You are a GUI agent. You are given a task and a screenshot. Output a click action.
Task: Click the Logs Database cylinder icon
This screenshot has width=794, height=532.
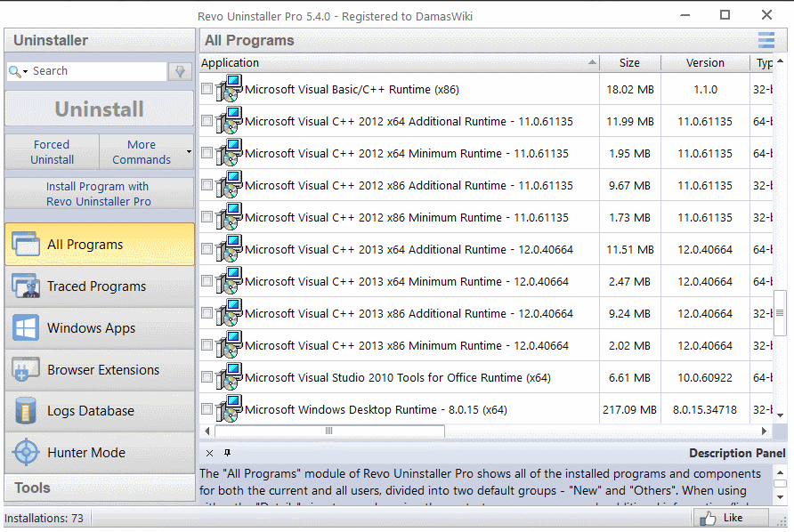(26, 410)
